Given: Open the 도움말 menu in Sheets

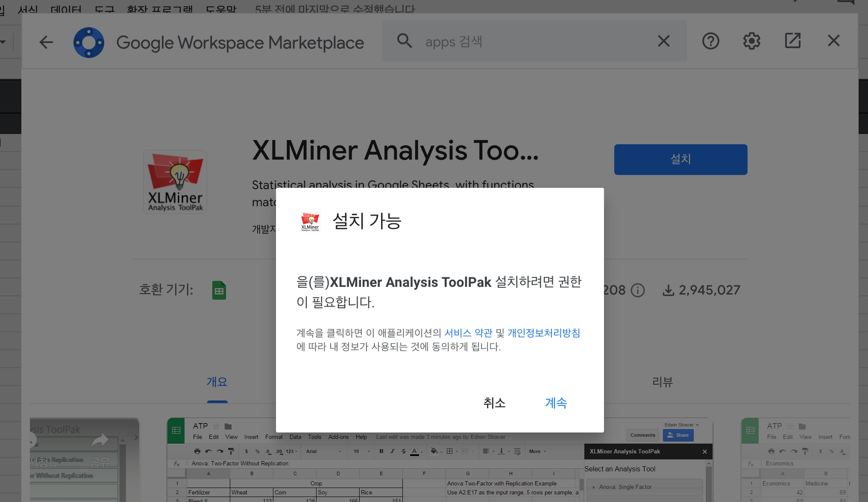Looking at the screenshot, I should (220, 8).
